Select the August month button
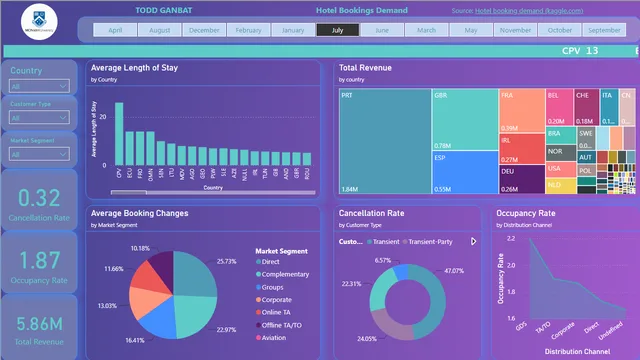 click(x=160, y=30)
